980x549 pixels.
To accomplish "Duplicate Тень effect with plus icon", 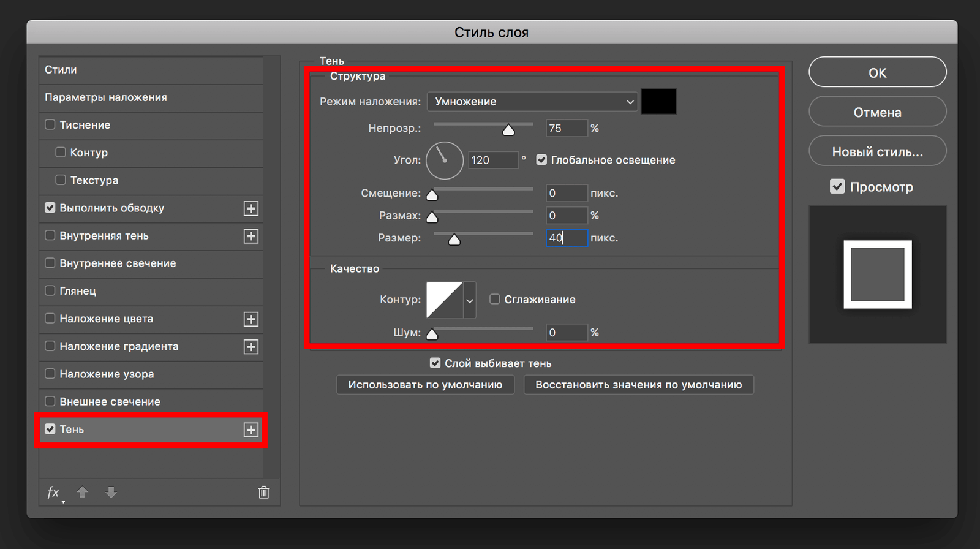I will [x=251, y=430].
